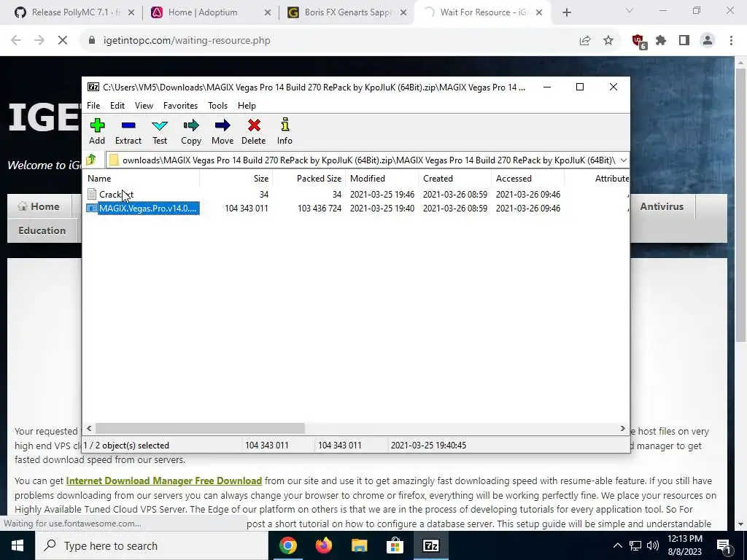
Task: Sort by Modified column header
Action: 382,179
